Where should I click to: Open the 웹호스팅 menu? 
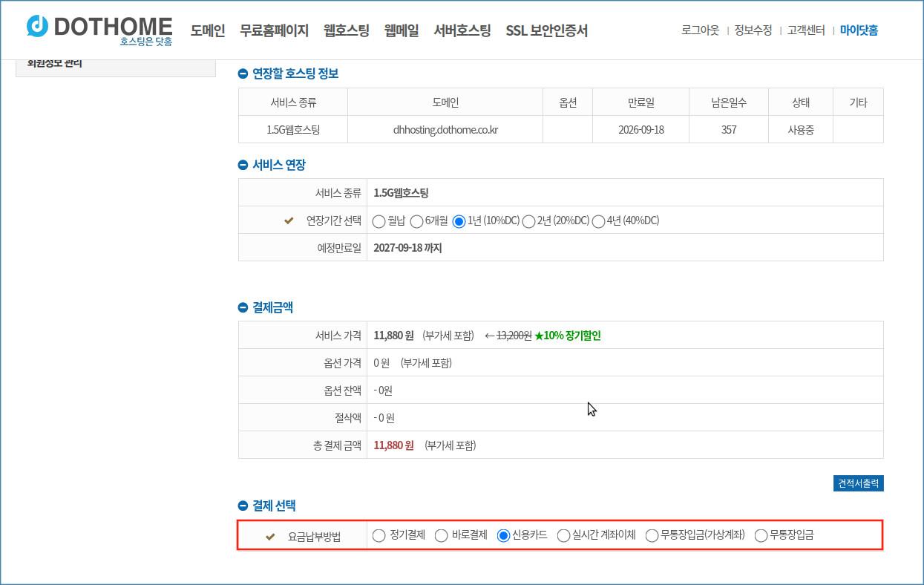click(x=346, y=30)
